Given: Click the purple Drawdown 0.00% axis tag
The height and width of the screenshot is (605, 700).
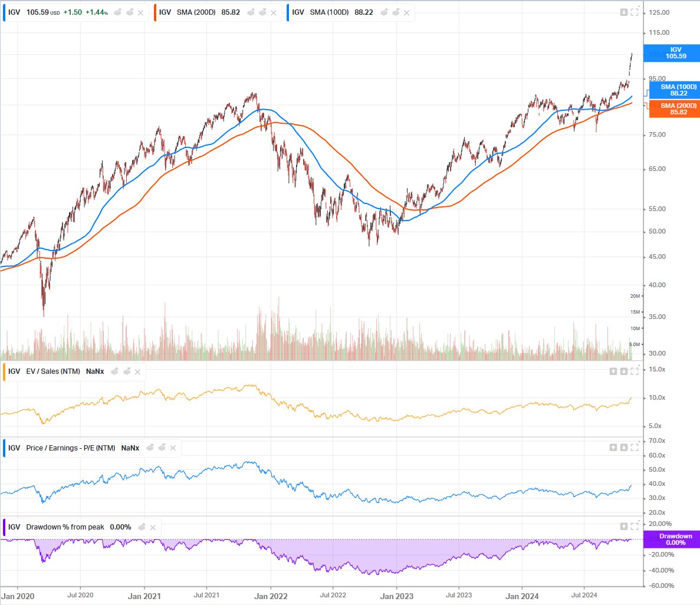Looking at the screenshot, I should click(672, 540).
